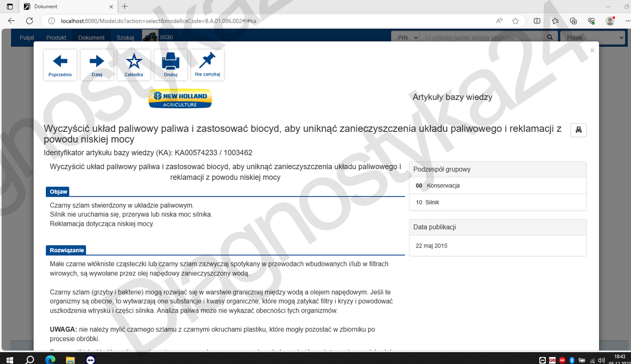The height and width of the screenshot is (364, 631).
Task: Pin dialog with Nie zamykaj pushpin
Action: (207, 65)
